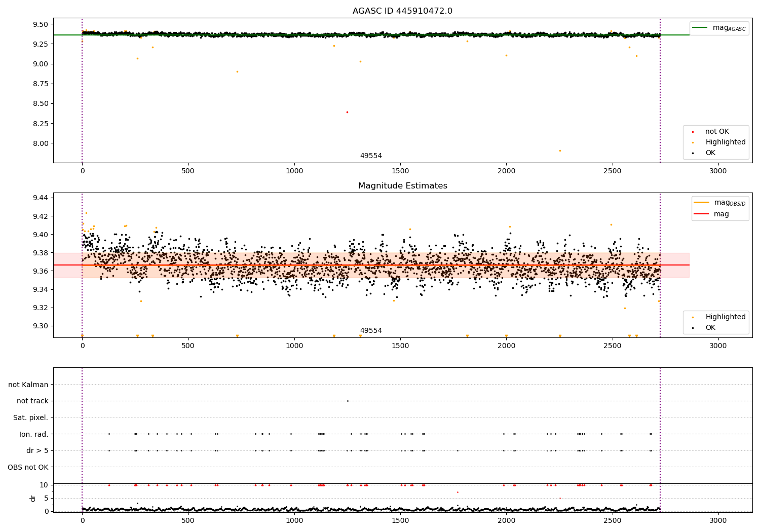Click the '9.34' y-tick in middle plot
The image size is (760, 532).
[41, 289]
